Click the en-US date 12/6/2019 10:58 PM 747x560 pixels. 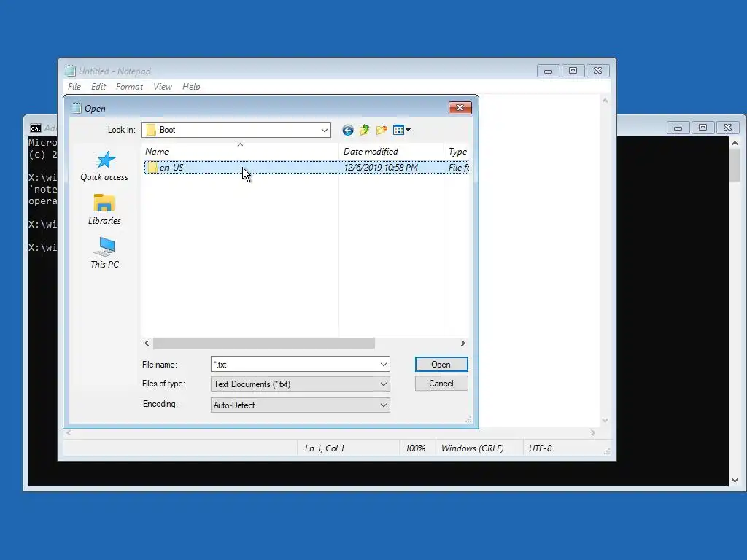coord(381,168)
